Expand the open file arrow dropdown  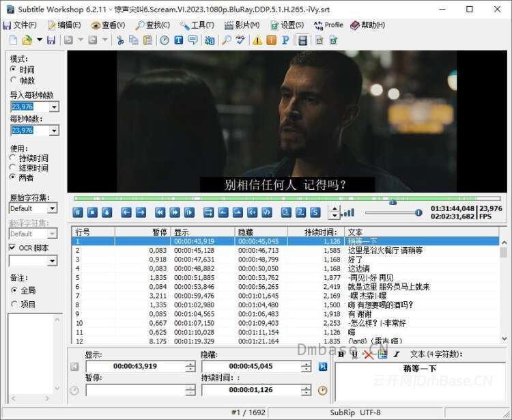[40, 40]
